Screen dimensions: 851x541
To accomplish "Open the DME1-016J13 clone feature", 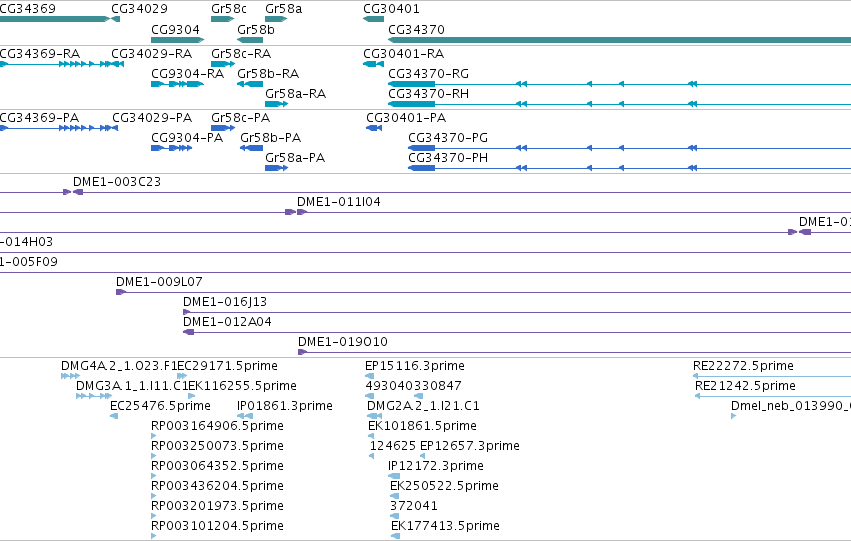I will (x=517, y=313).
